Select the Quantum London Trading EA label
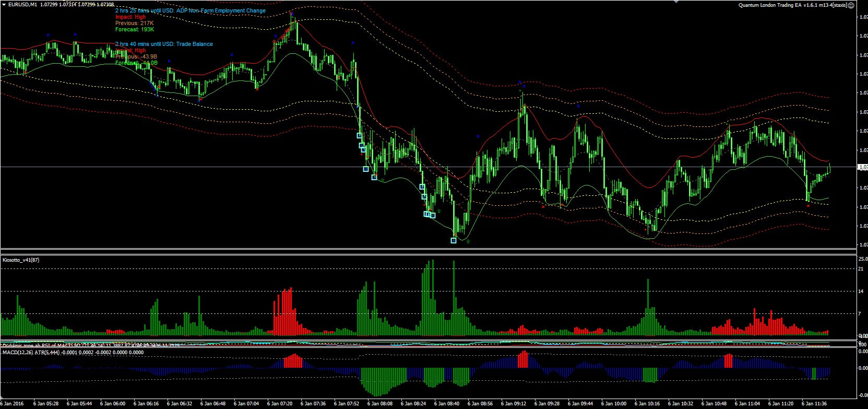This screenshot has height=409, width=868. click(793, 5)
